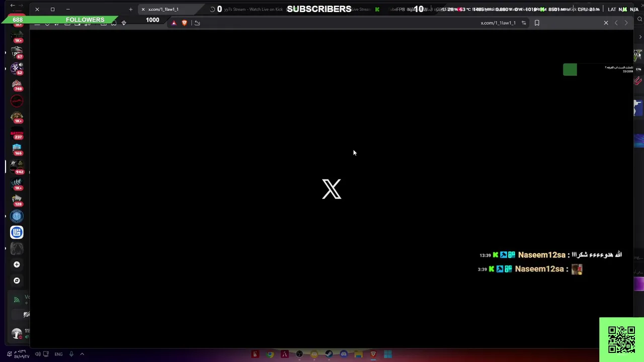Switch input language via ENG indicator

pyautogui.click(x=58, y=354)
